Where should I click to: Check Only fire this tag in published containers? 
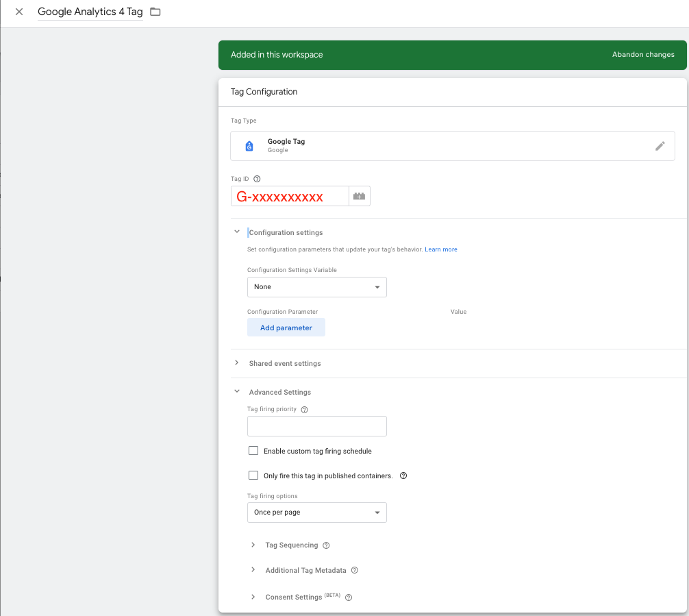(253, 476)
